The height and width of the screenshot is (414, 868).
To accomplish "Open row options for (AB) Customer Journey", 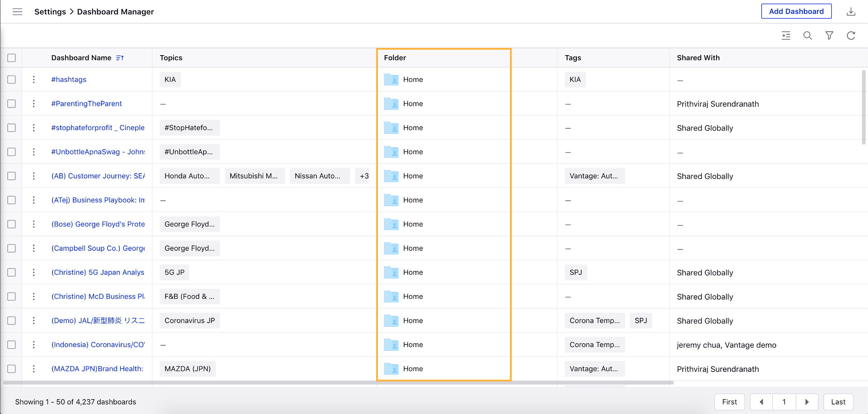I will point(33,176).
